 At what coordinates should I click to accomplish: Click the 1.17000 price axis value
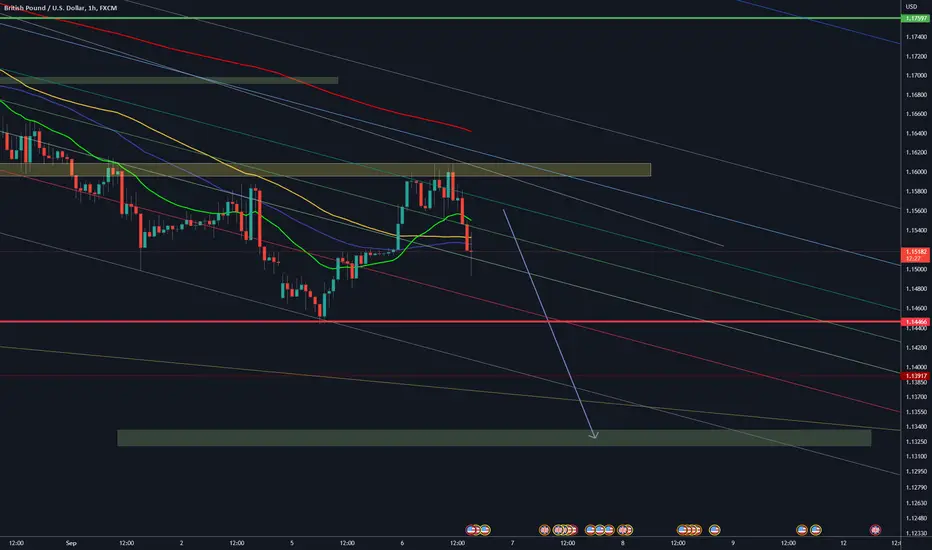(x=916, y=76)
